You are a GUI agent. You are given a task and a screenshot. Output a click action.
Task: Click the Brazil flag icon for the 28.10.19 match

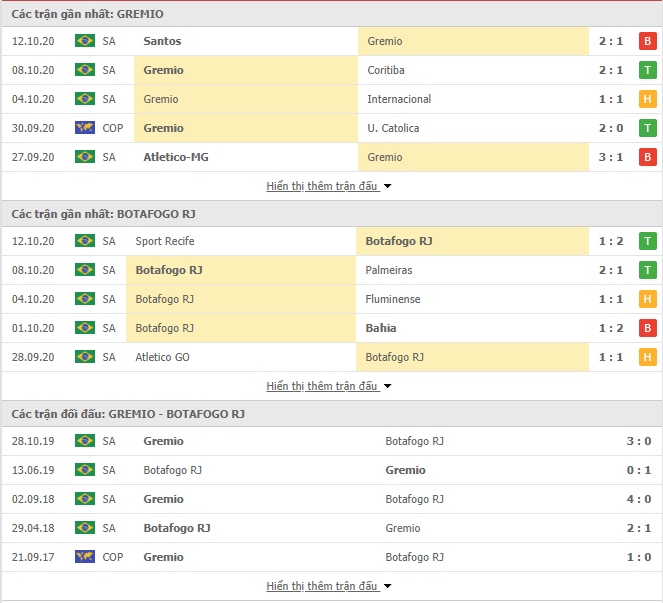coord(85,441)
